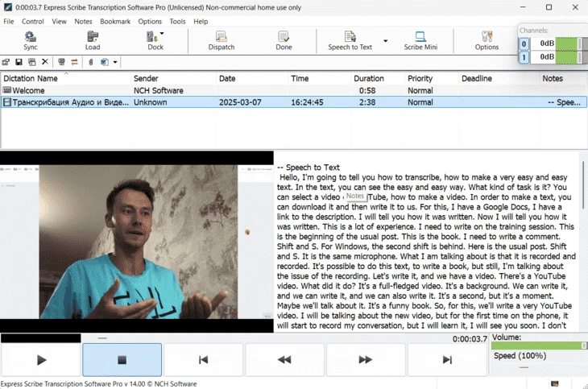
Task: Click the status bar icon at bottom right
Action: 555,383
